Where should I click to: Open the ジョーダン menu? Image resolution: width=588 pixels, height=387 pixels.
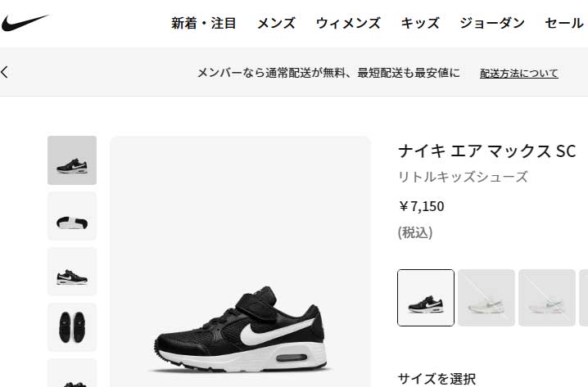[x=492, y=23]
